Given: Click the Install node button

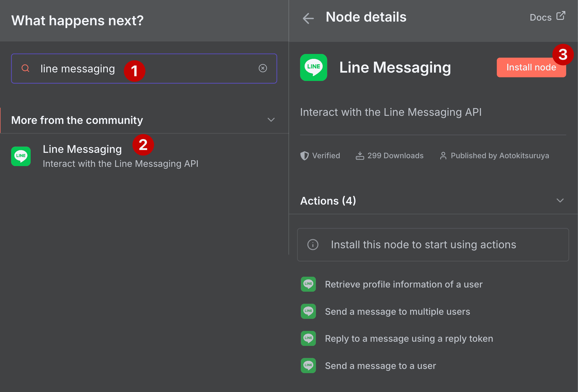Looking at the screenshot, I should click(x=531, y=67).
